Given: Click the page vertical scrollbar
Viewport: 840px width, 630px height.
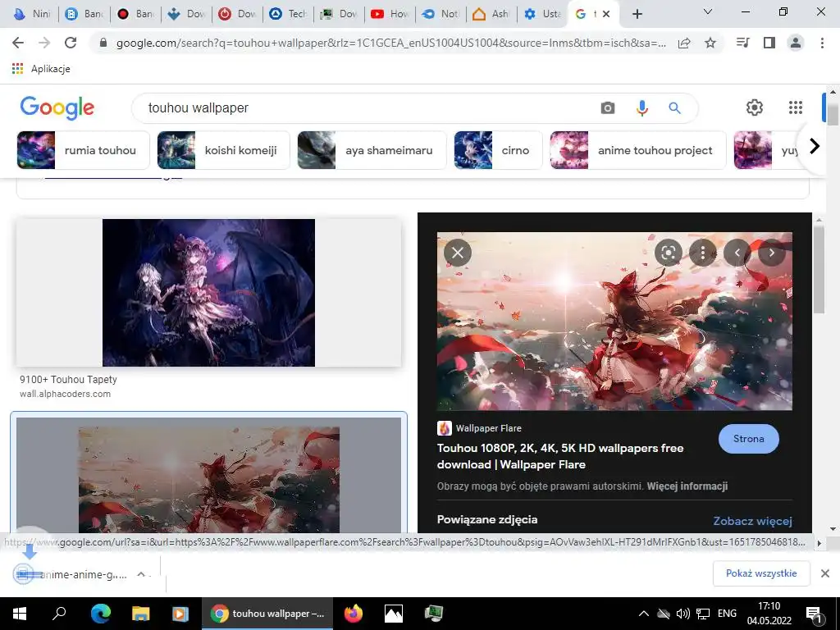Looking at the screenshot, I should point(833,115).
